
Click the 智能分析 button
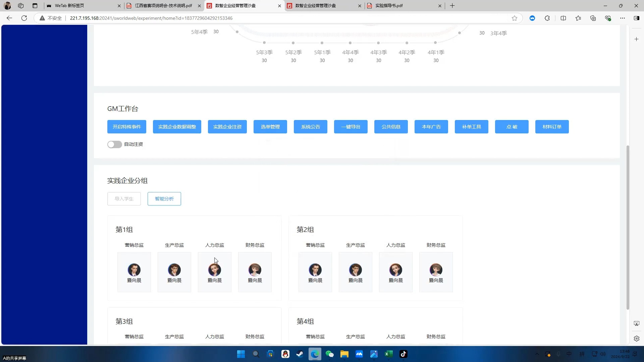tap(164, 199)
